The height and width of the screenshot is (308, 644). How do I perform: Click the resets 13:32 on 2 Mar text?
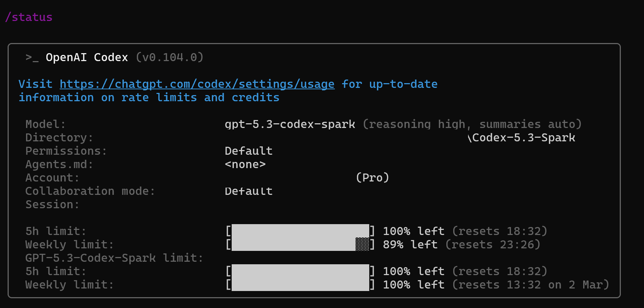point(531,285)
